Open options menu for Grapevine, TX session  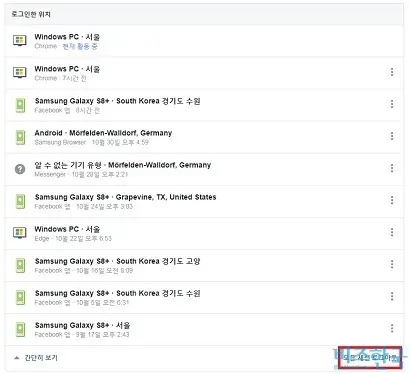tap(392, 200)
